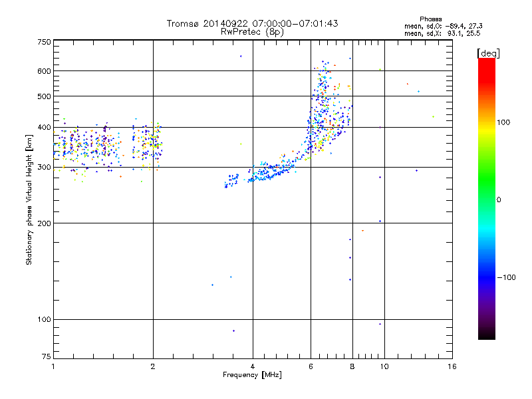Click the colorbar '-100' tick label
This screenshot has height=399, width=532.
[507, 277]
